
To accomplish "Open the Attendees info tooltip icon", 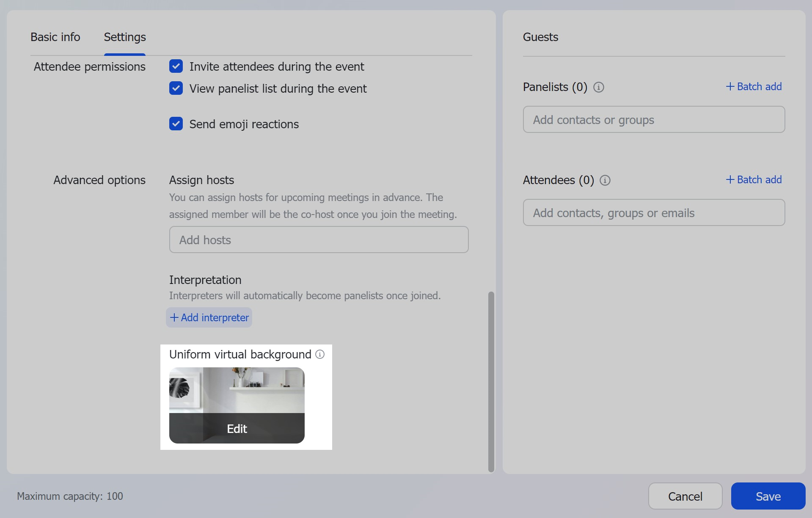I will [x=605, y=180].
